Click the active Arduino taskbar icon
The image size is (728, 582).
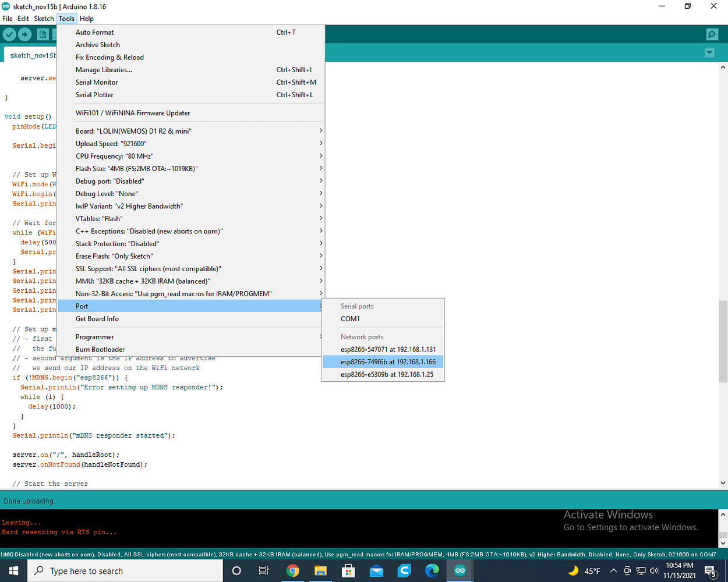460,570
